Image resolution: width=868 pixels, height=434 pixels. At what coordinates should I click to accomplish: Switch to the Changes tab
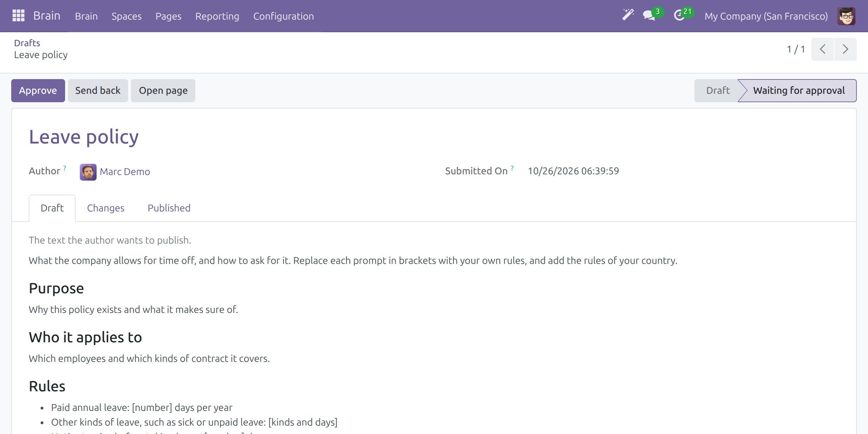[106, 208]
